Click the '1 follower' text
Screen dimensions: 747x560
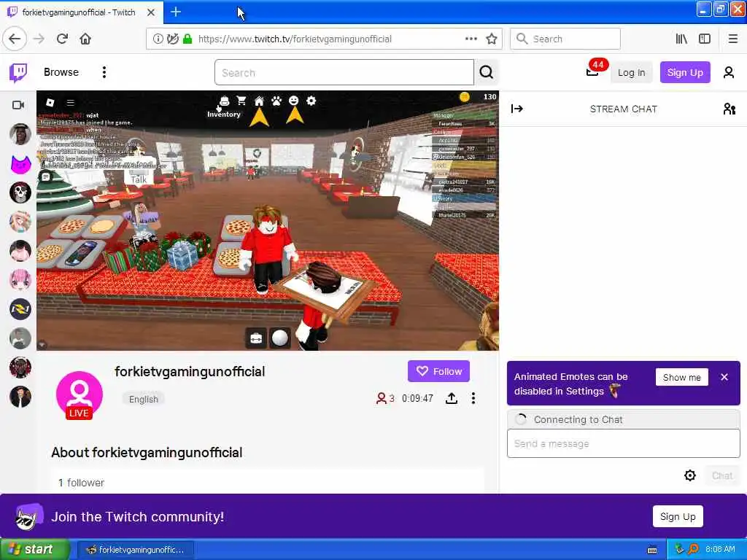(x=81, y=483)
